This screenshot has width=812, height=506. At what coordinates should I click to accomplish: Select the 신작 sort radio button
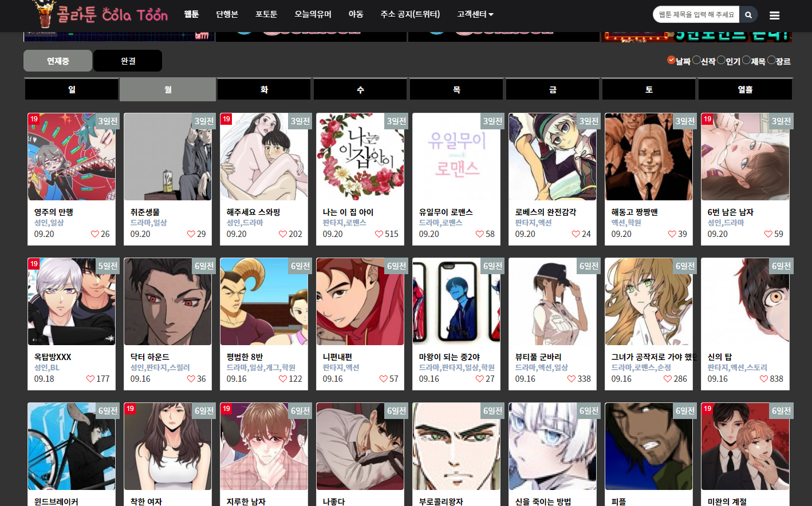696,60
